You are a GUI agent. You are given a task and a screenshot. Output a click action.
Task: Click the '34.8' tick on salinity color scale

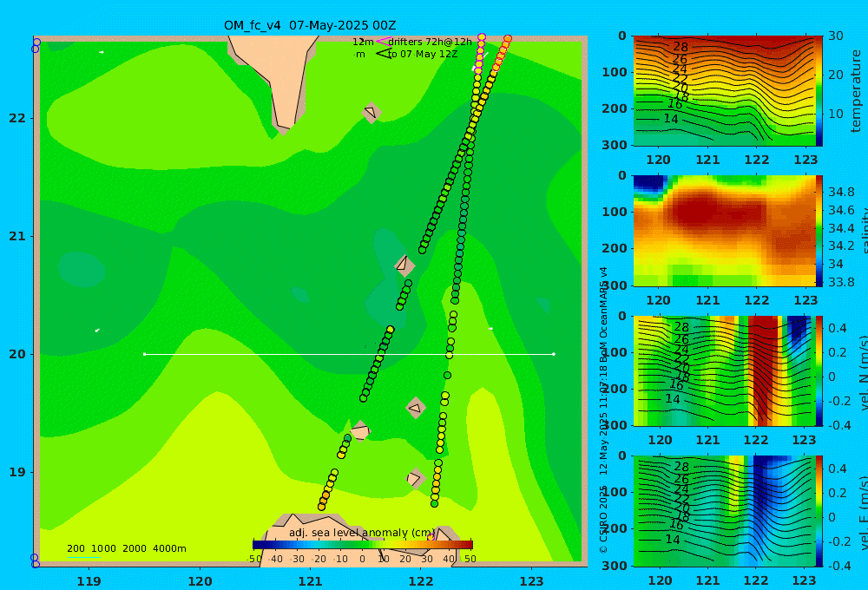pos(841,192)
